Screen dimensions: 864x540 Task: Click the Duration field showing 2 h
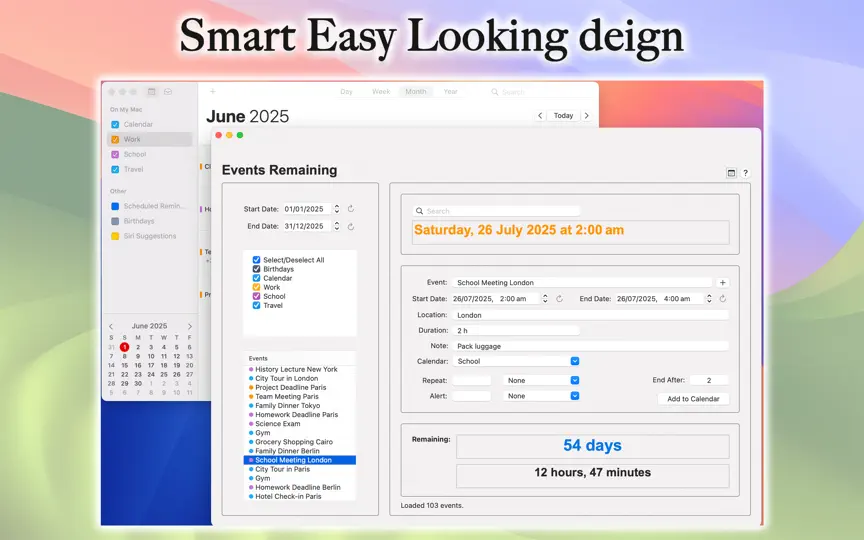click(x=516, y=331)
